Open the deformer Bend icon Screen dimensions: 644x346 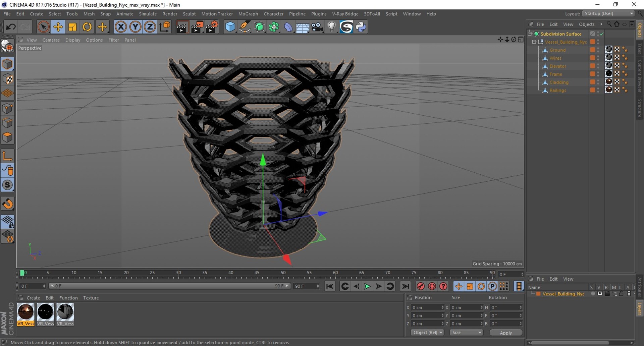point(288,27)
